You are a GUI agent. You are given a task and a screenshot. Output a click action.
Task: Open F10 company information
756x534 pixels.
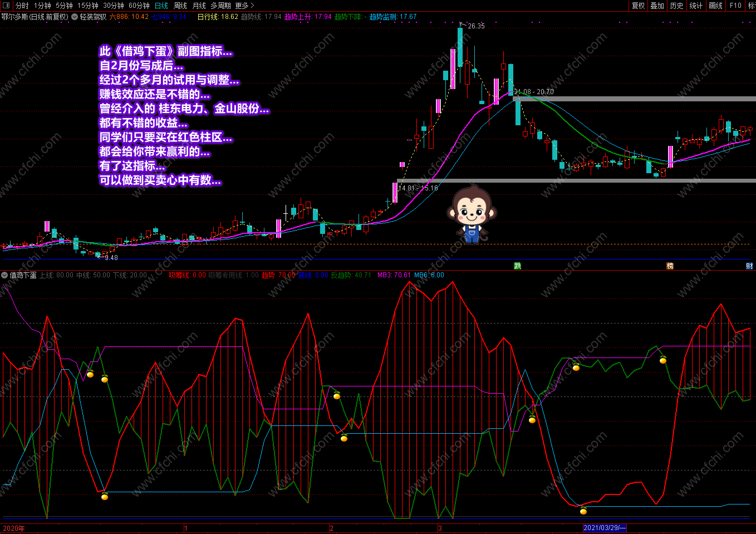736,6
